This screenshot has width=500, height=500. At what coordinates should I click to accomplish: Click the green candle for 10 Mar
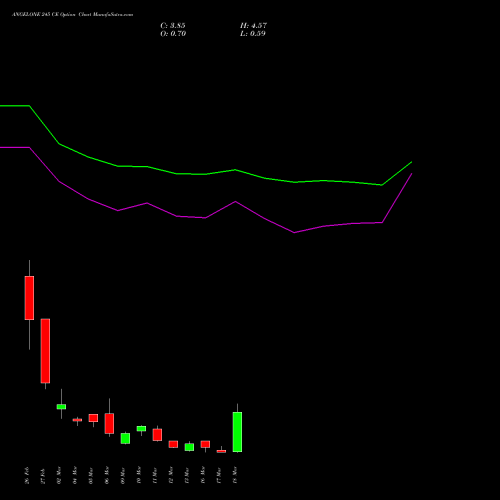tap(141, 429)
